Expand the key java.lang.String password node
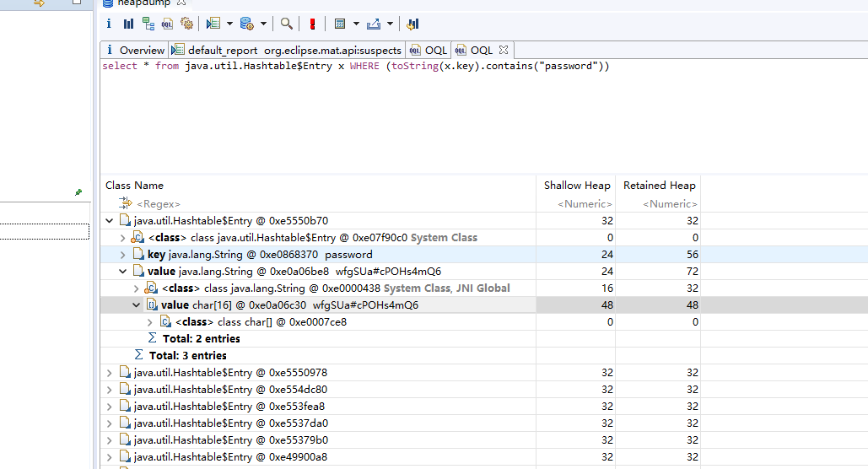The image size is (868, 469). (122, 255)
